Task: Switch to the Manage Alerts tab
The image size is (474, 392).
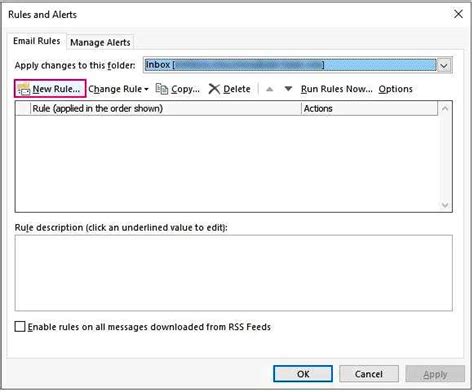Action: pyautogui.click(x=100, y=43)
